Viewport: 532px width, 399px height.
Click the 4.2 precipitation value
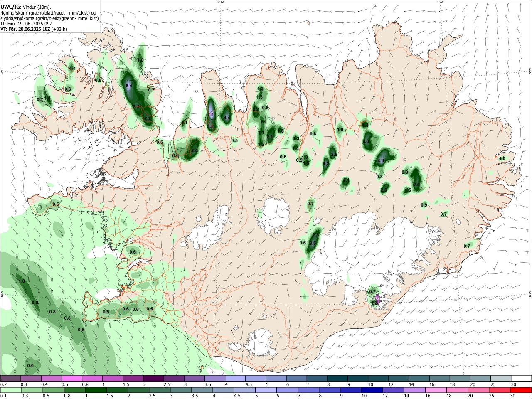point(326,163)
